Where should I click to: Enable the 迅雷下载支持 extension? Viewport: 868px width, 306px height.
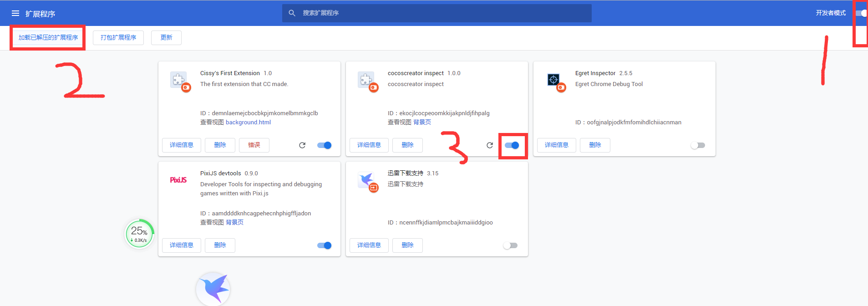click(510, 245)
